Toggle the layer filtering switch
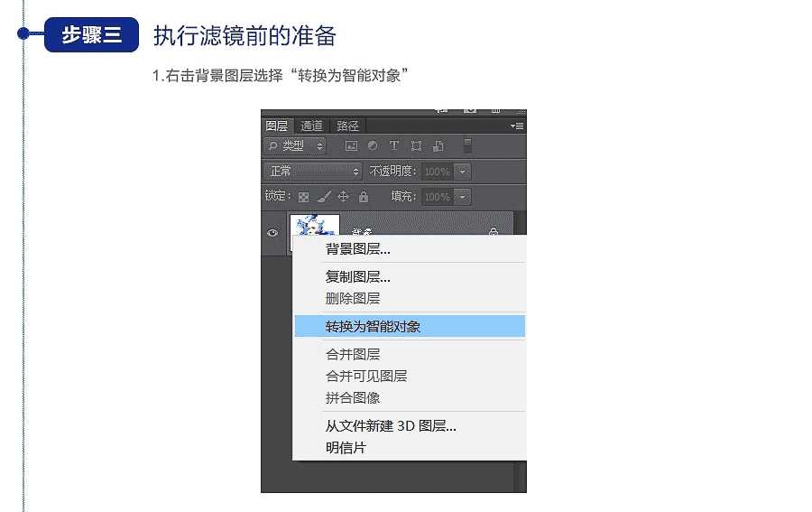Viewport: 812px width, 512px height. (467, 145)
